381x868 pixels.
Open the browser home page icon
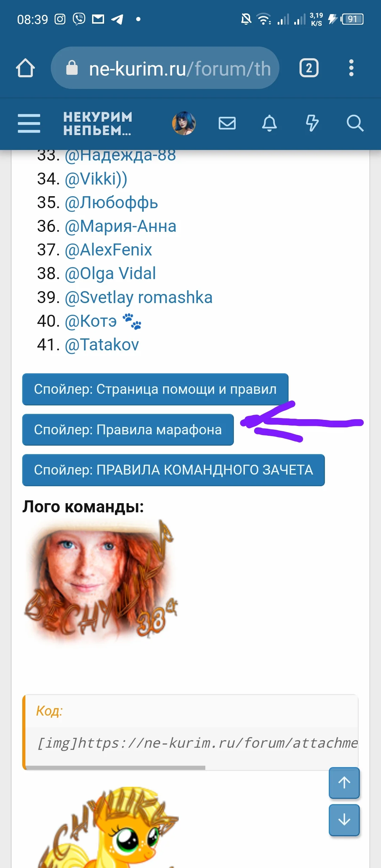point(25,68)
